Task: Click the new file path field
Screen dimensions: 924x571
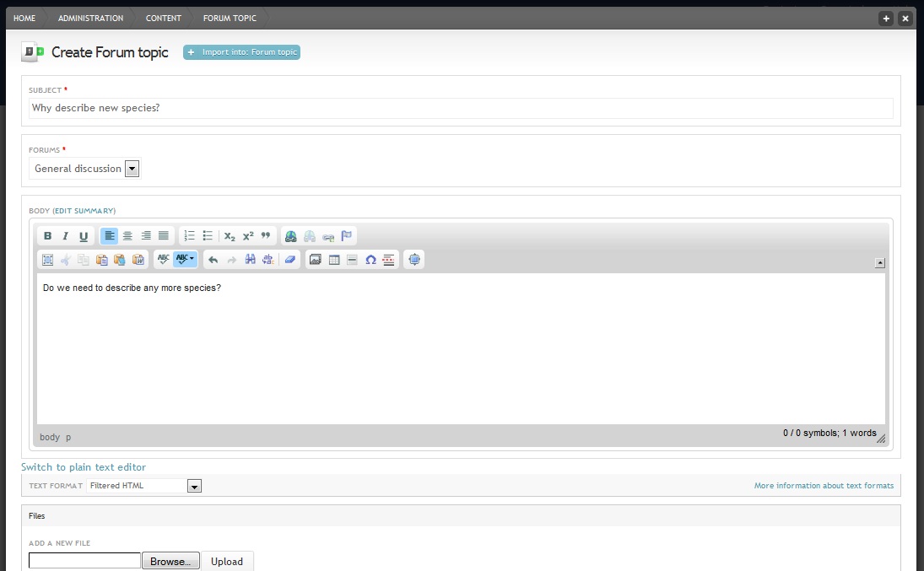Action: 85,560
